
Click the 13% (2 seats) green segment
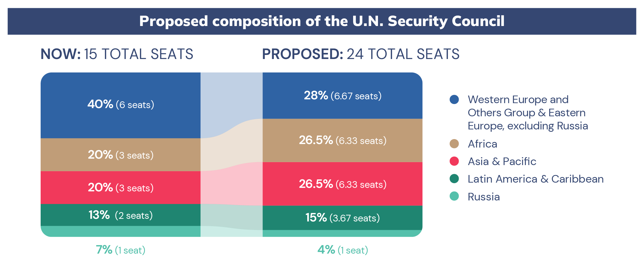point(120,215)
